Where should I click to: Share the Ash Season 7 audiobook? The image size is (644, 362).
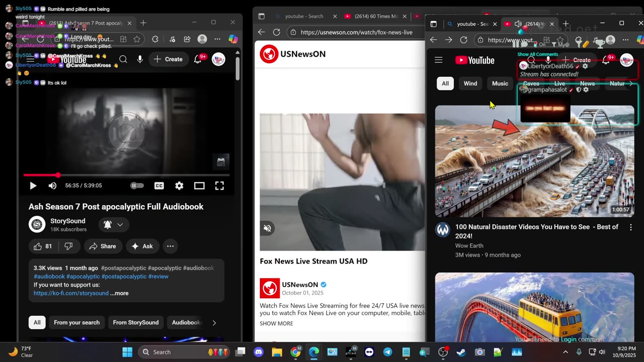click(103, 246)
